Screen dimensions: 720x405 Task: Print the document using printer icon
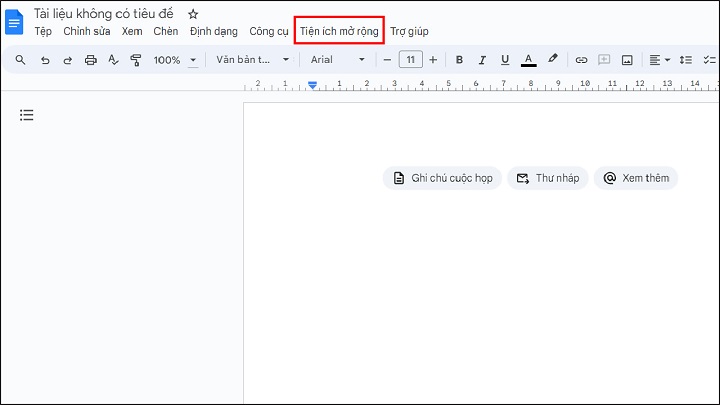[x=91, y=60]
